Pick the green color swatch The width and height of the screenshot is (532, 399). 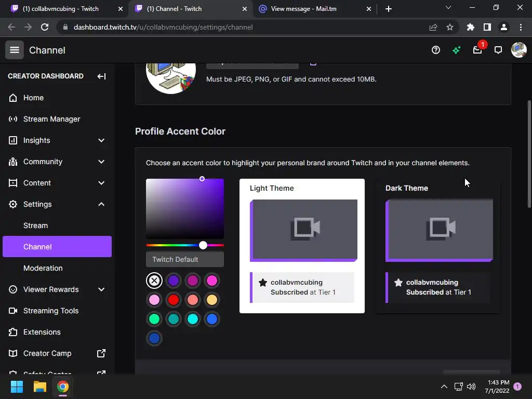(154, 320)
